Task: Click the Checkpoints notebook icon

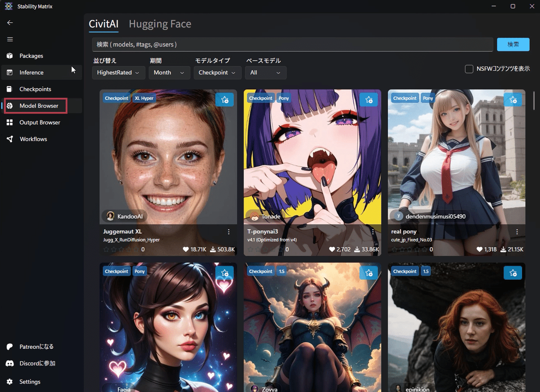Action: (x=10, y=89)
